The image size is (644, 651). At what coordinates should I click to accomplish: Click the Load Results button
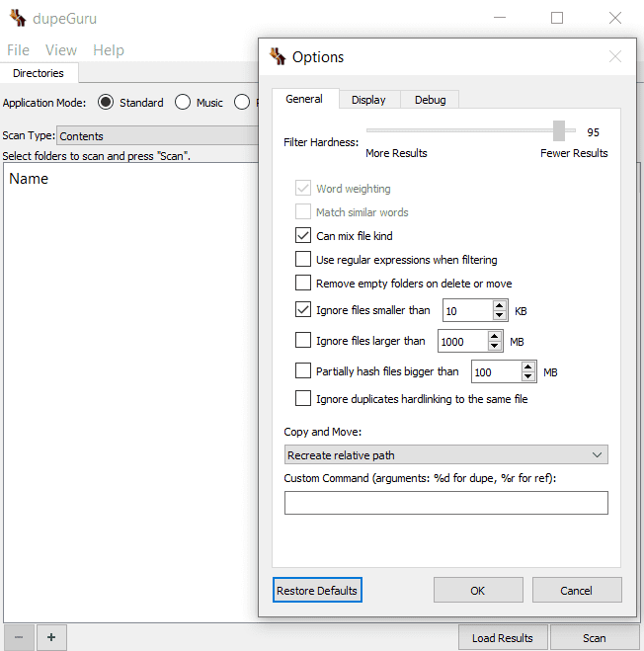(503, 638)
